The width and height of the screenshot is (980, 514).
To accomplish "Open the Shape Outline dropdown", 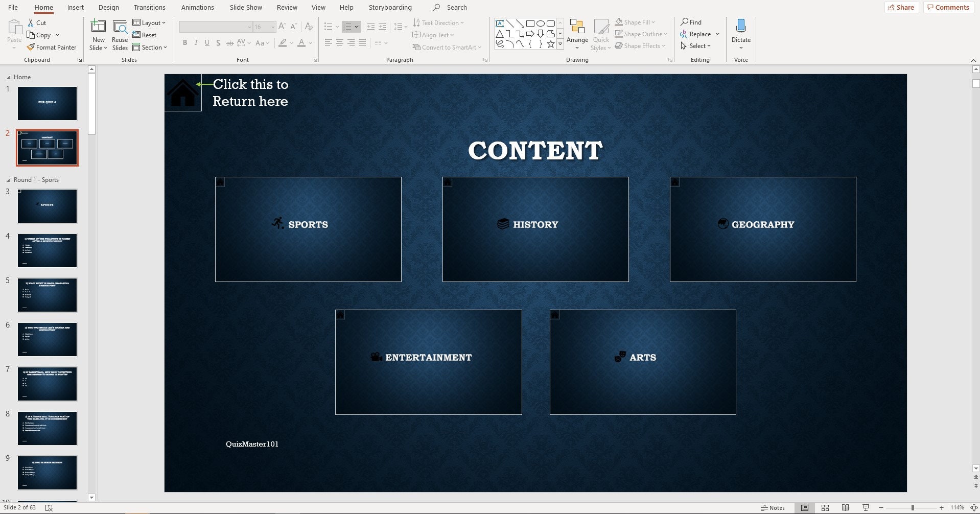I will (641, 34).
